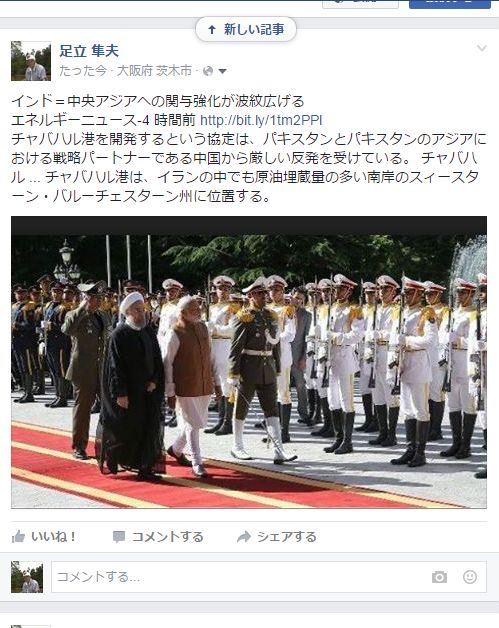
Task: Click the blue button at page top
Action: (x=450, y=4)
